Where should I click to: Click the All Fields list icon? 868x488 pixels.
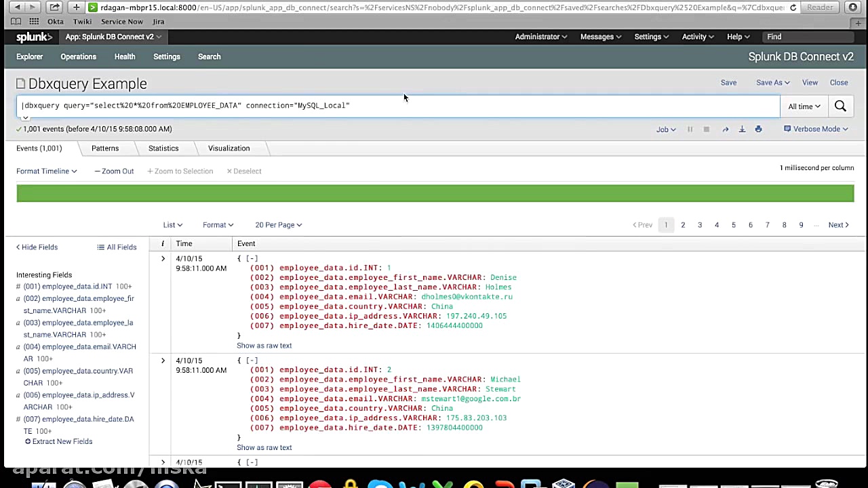(100, 247)
